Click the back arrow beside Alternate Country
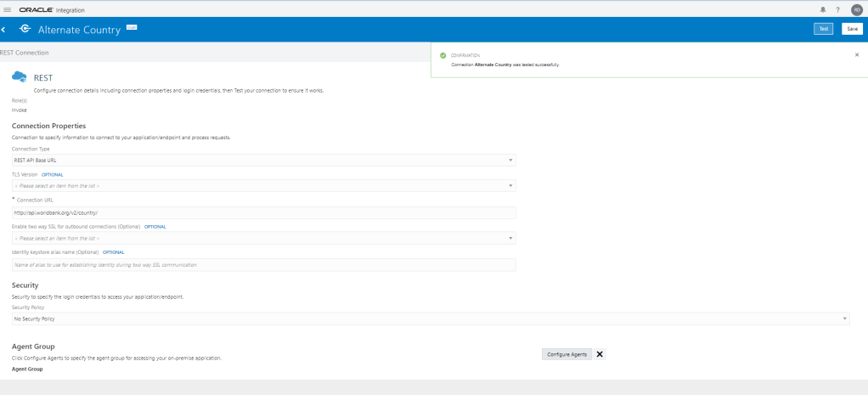Viewport: 868px width, 395px height. pos(4,29)
